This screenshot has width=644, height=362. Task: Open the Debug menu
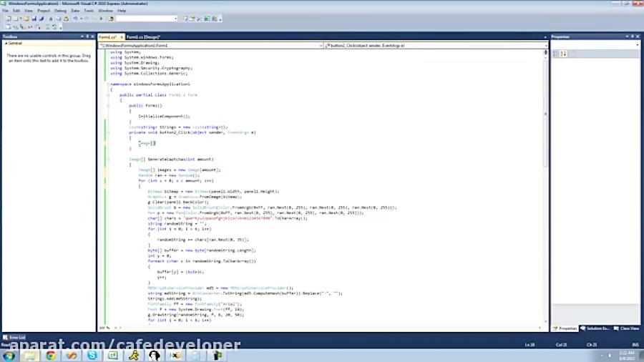[x=60, y=11]
